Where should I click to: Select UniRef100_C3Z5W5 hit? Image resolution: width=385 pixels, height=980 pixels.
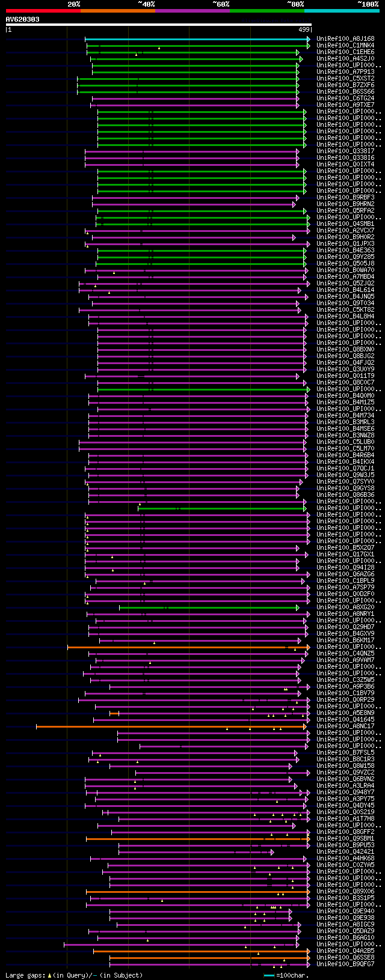[x=345, y=680]
